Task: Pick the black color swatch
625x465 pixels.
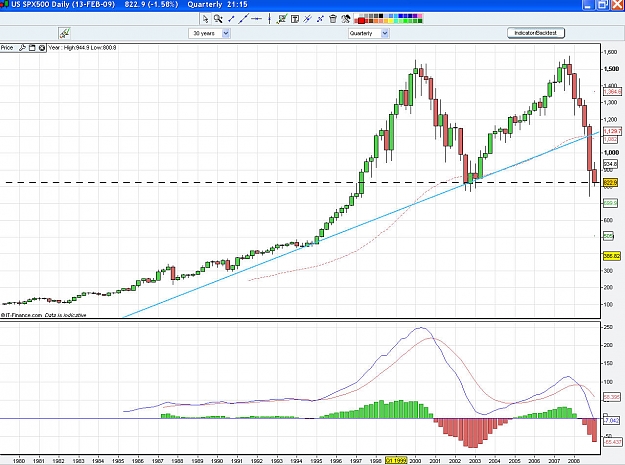Action: coord(381,16)
